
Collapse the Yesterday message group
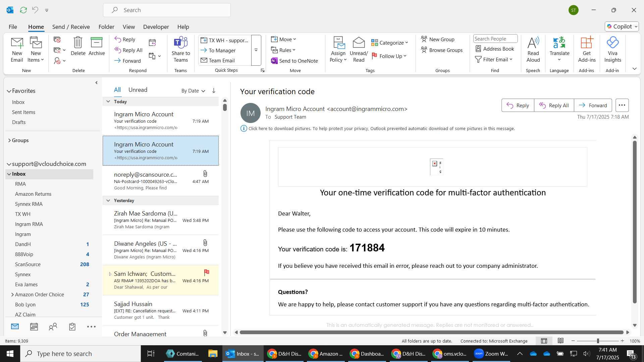pos(108,200)
